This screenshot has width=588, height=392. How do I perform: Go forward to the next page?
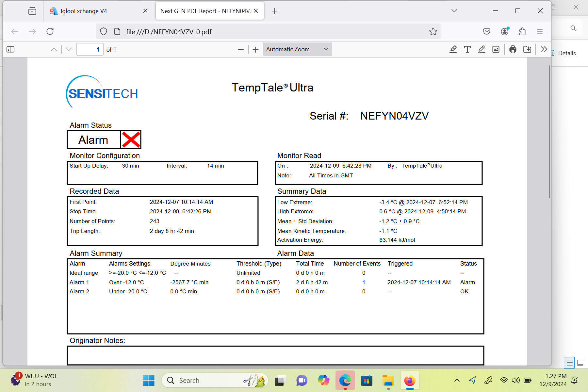pyautogui.click(x=32, y=32)
